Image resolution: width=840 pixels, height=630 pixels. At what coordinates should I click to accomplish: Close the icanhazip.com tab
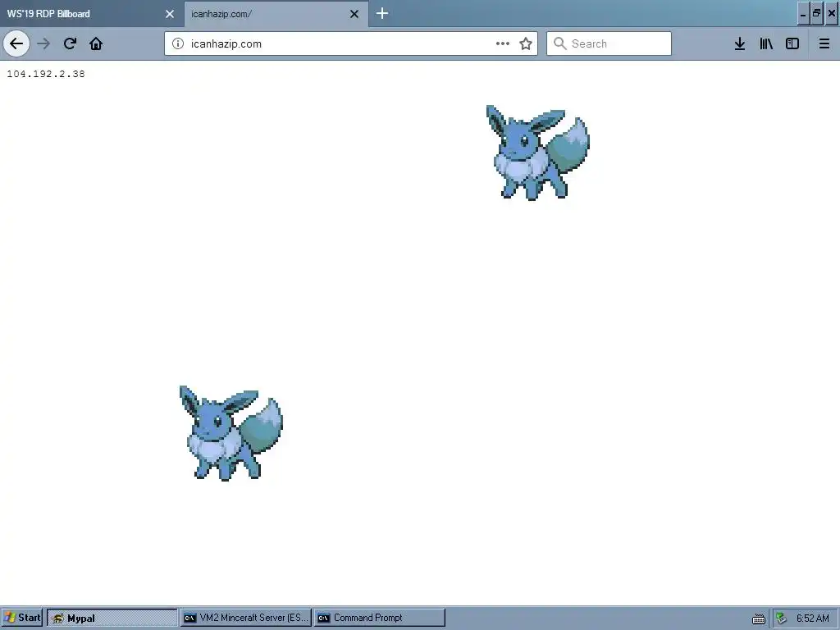pyautogui.click(x=354, y=14)
